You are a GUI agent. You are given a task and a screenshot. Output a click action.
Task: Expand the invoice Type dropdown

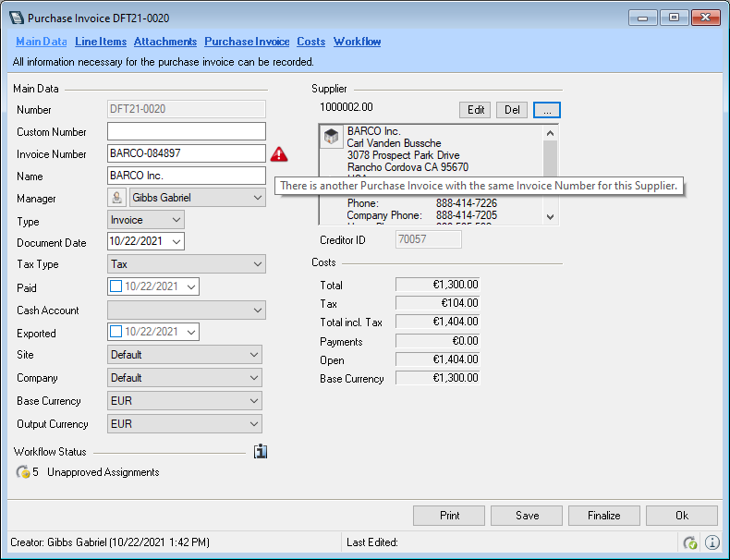(x=175, y=220)
